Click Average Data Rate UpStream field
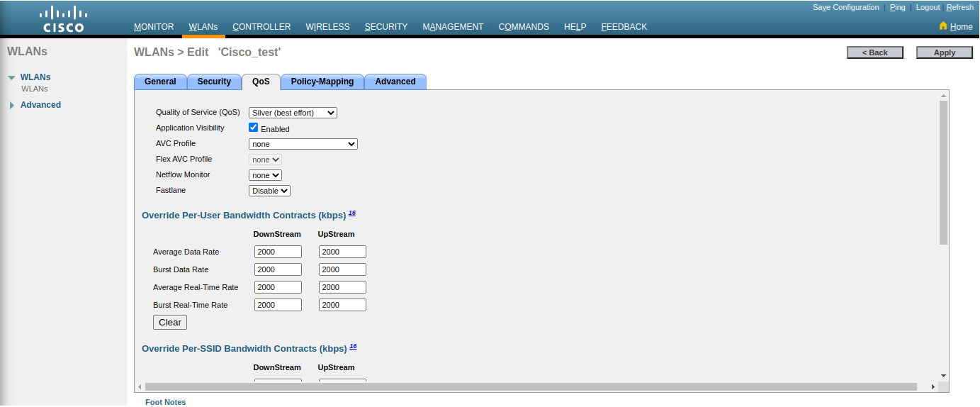This screenshot has width=980, height=407. click(342, 252)
